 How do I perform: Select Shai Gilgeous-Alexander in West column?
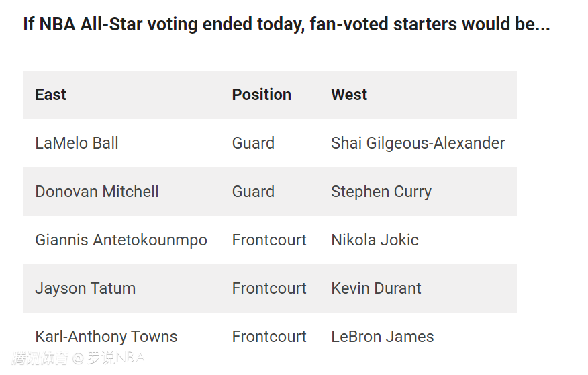[x=418, y=143]
